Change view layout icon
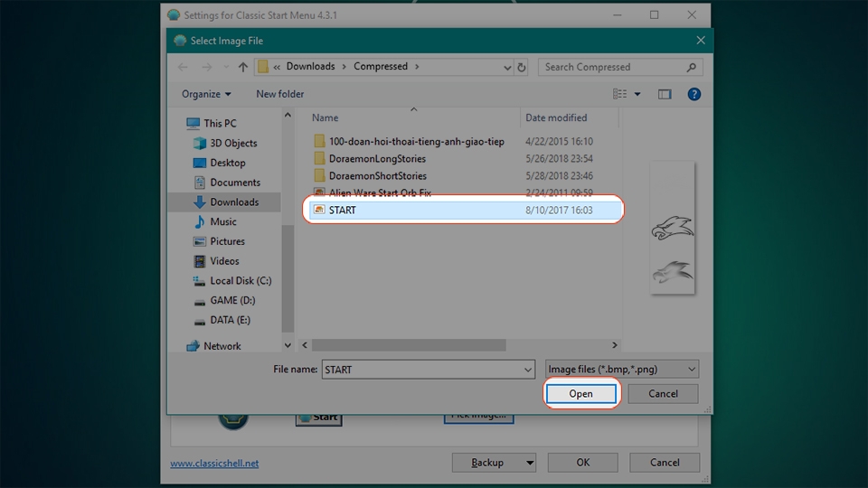This screenshot has height=488, width=868. click(620, 94)
